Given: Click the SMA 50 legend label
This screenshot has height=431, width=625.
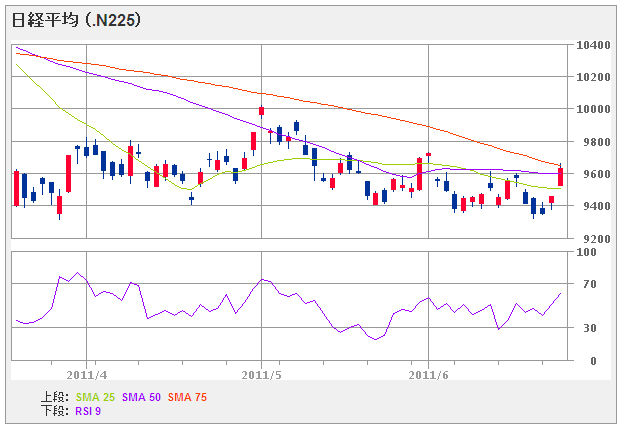Looking at the screenshot, I should click(142, 397).
